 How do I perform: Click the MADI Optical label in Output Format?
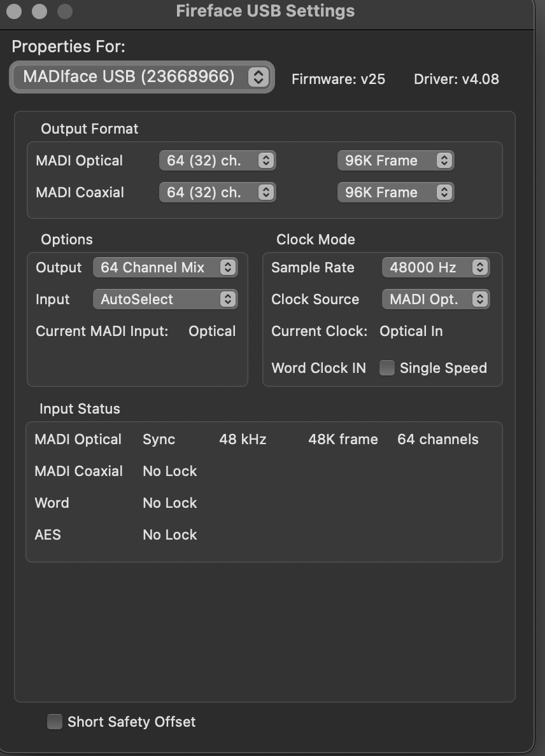pyautogui.click(x=79, y=160)
